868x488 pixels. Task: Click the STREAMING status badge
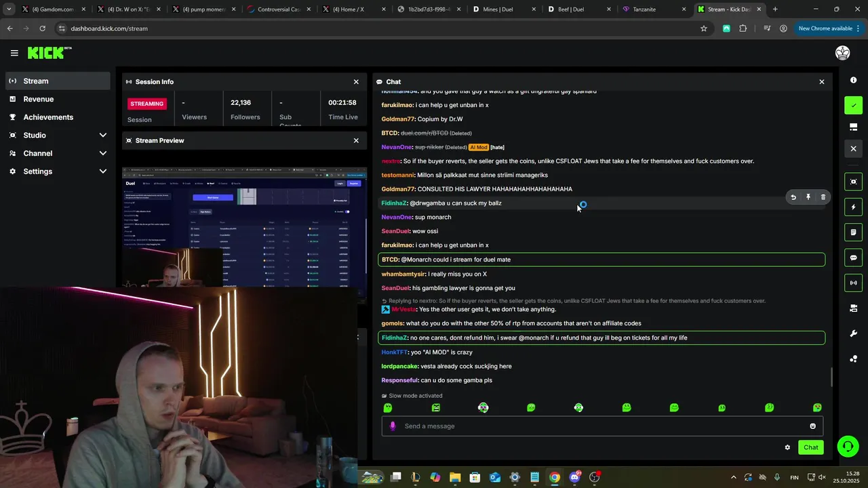click(x=147, y=104)
